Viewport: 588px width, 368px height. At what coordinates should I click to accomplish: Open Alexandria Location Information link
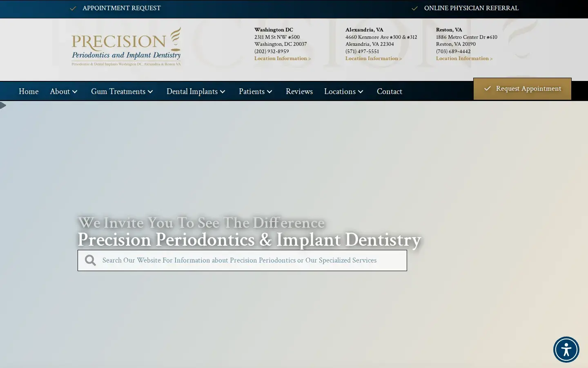tap(374, 58)
